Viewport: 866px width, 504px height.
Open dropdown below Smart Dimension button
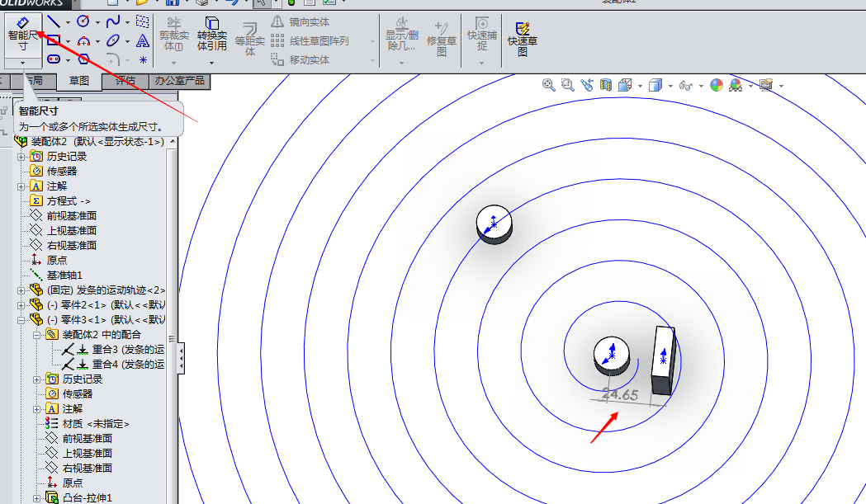coord(22,63)
